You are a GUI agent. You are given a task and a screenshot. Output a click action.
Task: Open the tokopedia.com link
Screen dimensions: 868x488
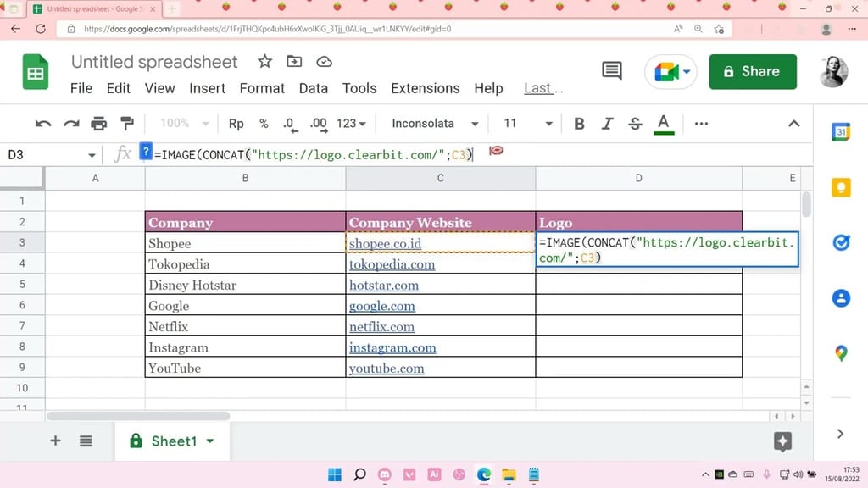(392, 264)
